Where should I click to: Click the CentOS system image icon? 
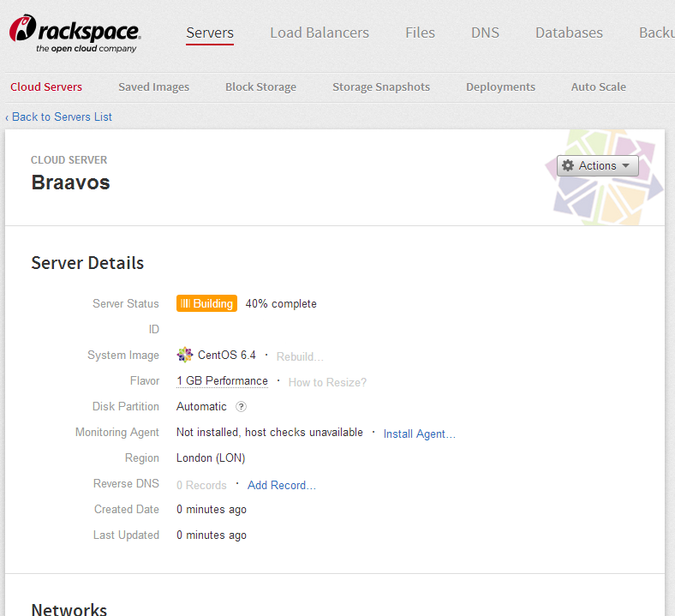[185, 355]
